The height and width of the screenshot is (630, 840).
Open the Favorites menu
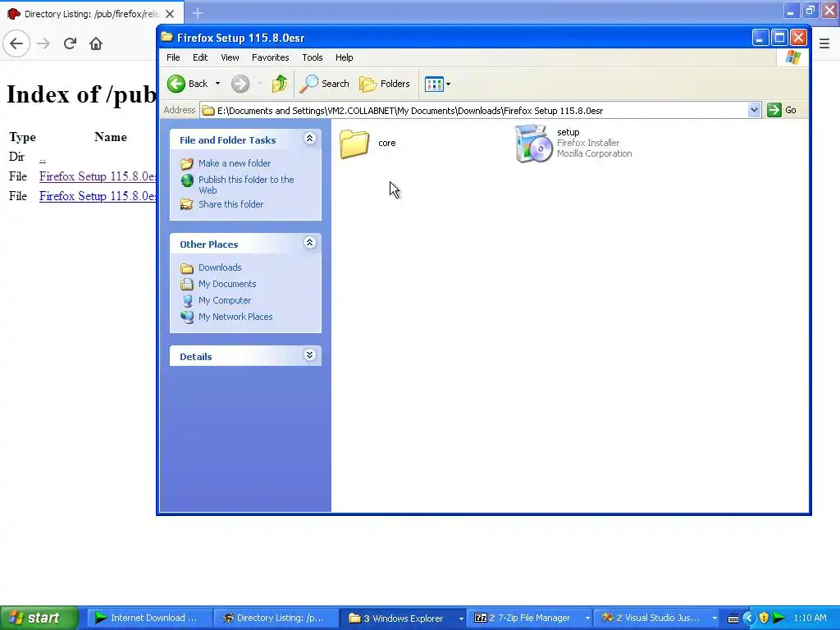click(x=271, y=57)
